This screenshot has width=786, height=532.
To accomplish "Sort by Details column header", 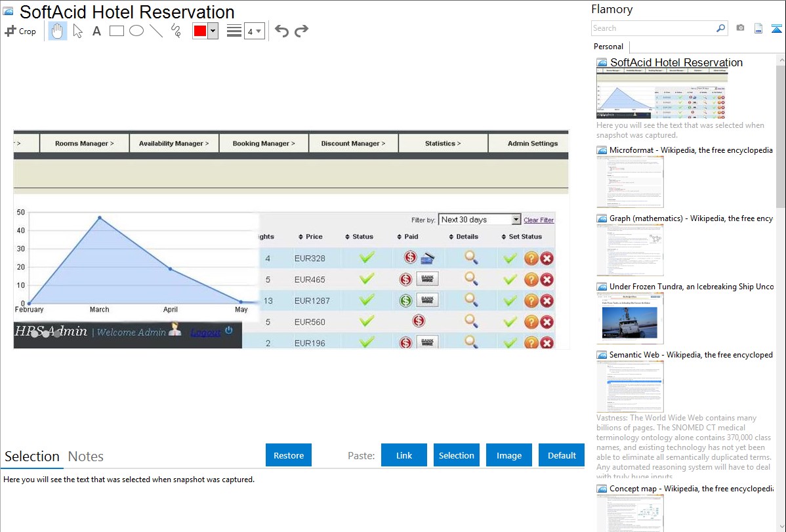I will pyautogui.click(x=464, y=237).
